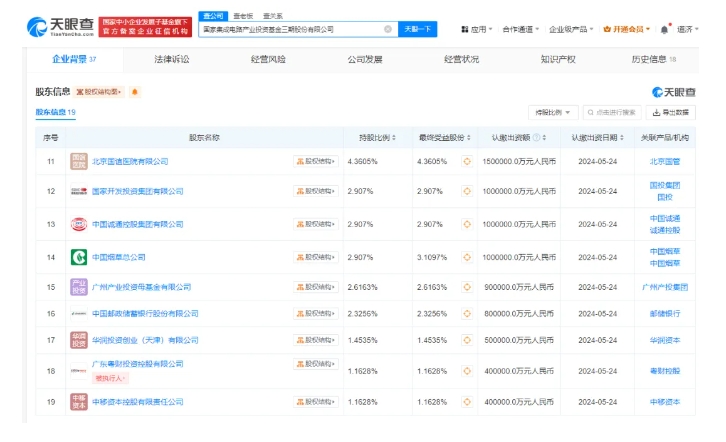Image resolution: width=726 pixels, height=442 pixels.
Task: Open the Tianyancha logo home link
Action: (61, 26)
